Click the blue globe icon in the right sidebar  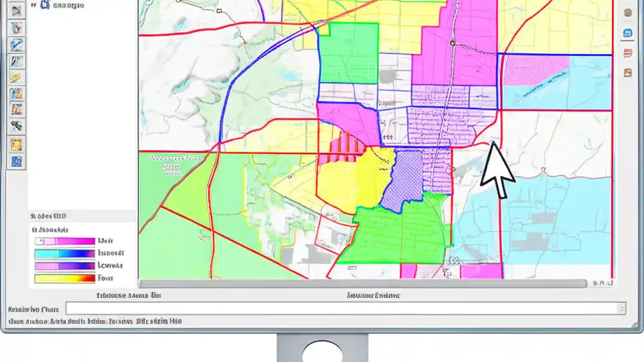click(628, 32)
